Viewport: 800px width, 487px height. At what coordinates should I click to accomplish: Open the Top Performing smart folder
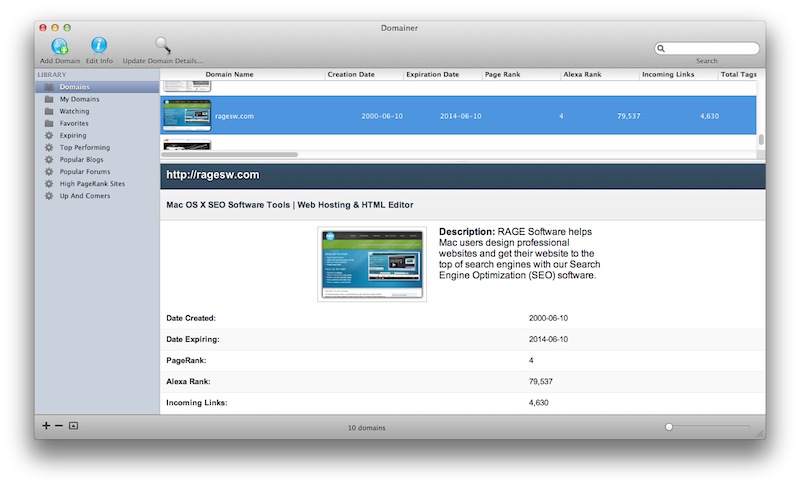(84, 147)
